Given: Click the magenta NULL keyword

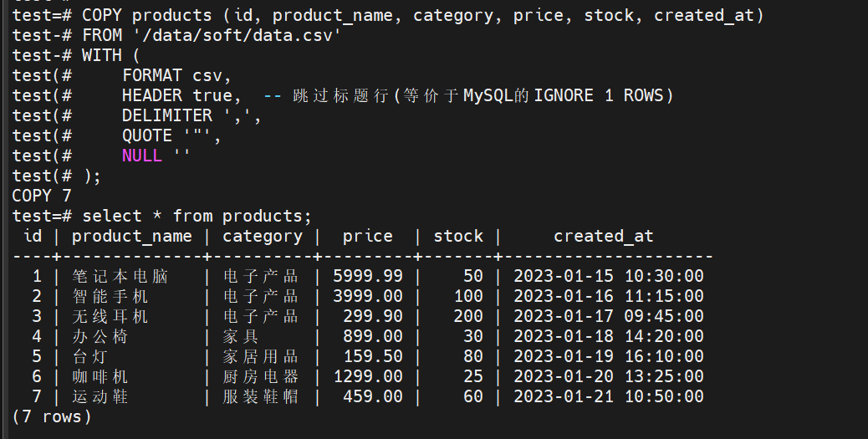Looking at the screenshot, I should (x=141, y=156).
